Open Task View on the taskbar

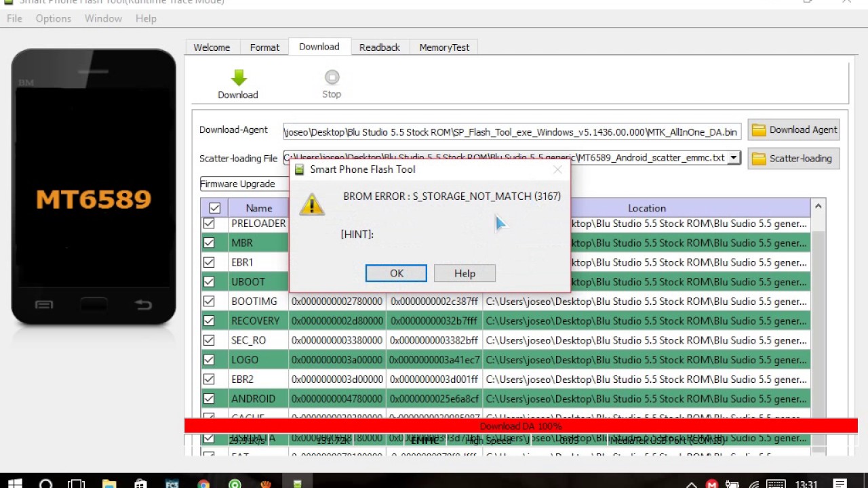tap(77, 484)
